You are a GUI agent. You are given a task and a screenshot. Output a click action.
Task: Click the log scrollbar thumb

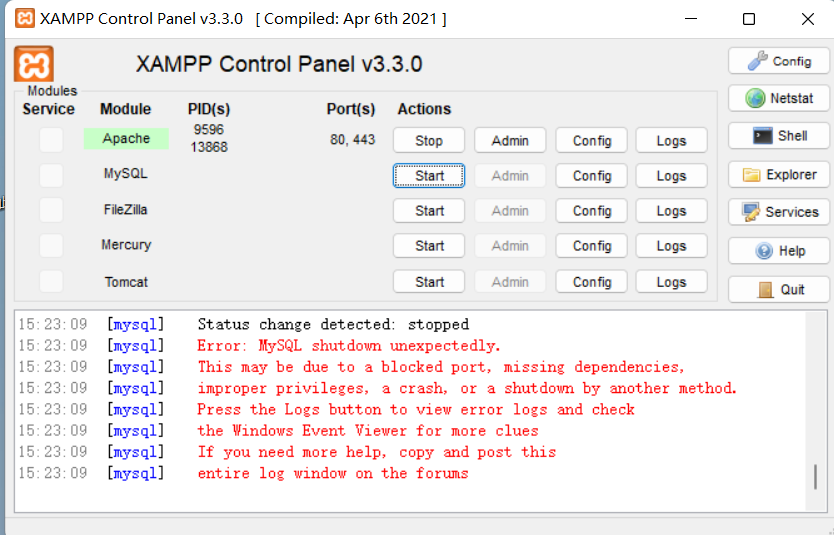[815, 477]
